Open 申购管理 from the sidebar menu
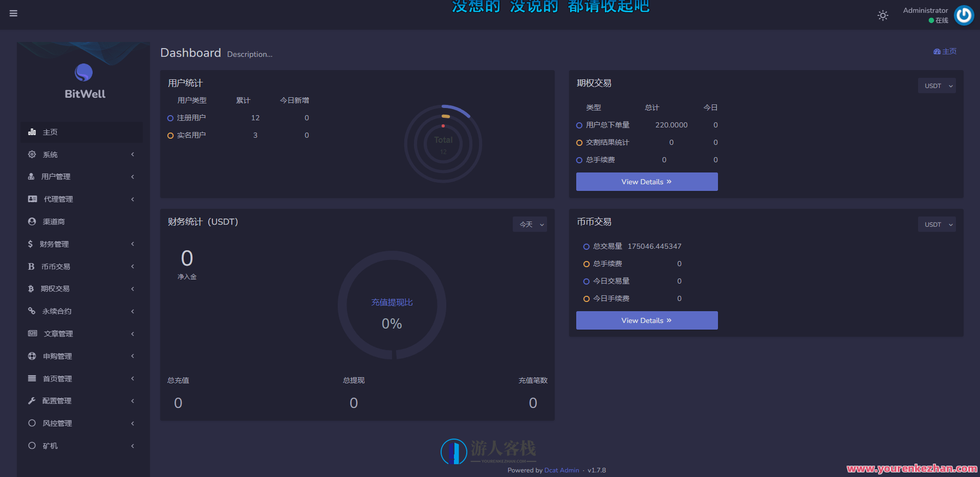Viewport: 980px width, 477px height. point(57,356)
